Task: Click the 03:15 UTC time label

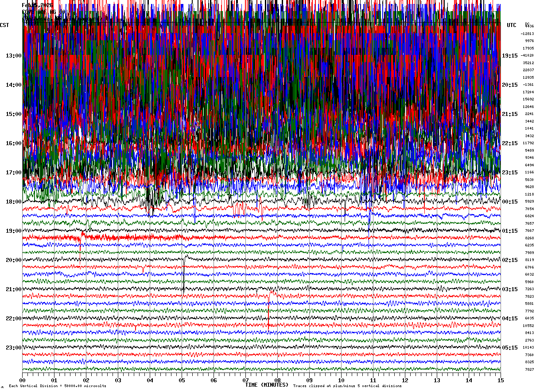Action: pos(510,289)
